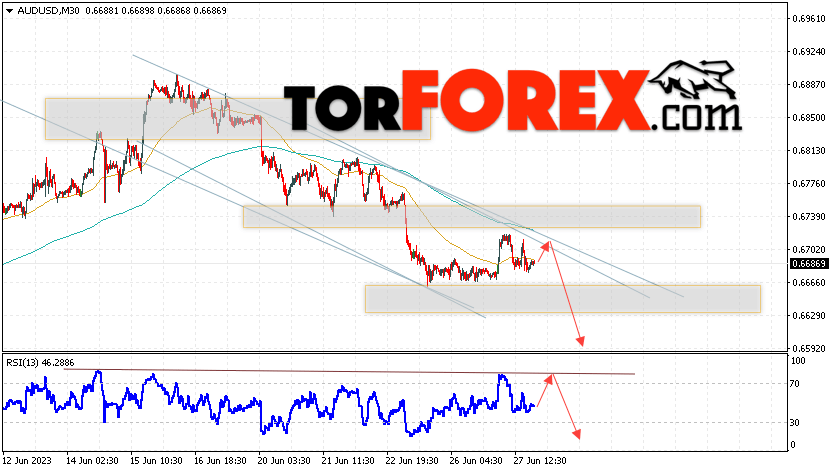
Task: Select the 15 Jun 10:30 time label
Action: [x=156, y=460]
